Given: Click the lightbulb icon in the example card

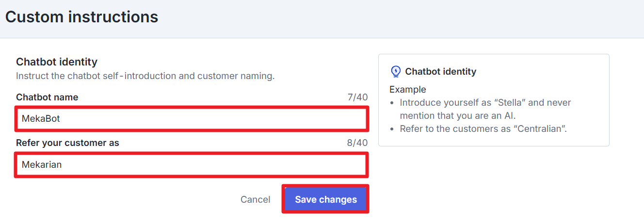Looking at the screenshot, I should pyautogui.click(x=396, y=72).
